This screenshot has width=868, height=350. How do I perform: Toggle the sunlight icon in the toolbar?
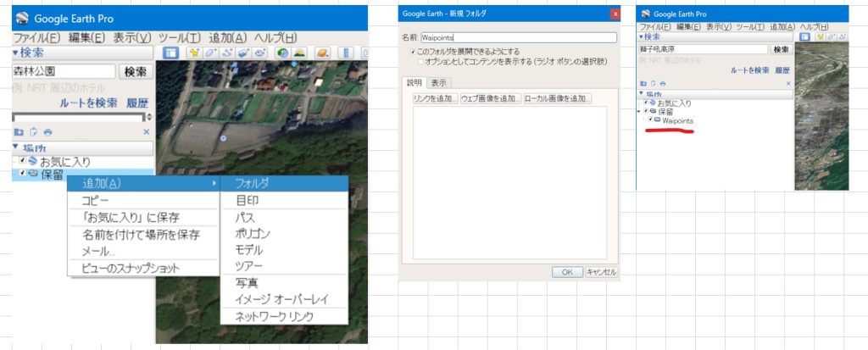pyautogui.click(x=299, y=53)
